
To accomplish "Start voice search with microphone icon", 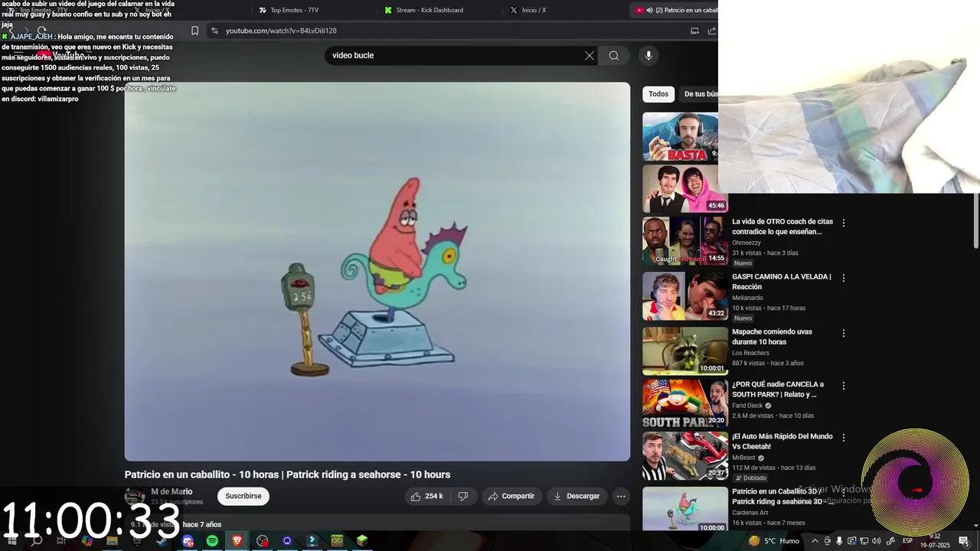I will tap(648, 55).
